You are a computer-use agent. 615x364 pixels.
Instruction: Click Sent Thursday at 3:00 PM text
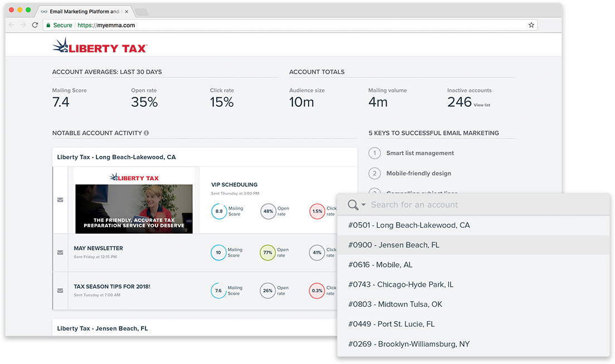pos(235,194)
